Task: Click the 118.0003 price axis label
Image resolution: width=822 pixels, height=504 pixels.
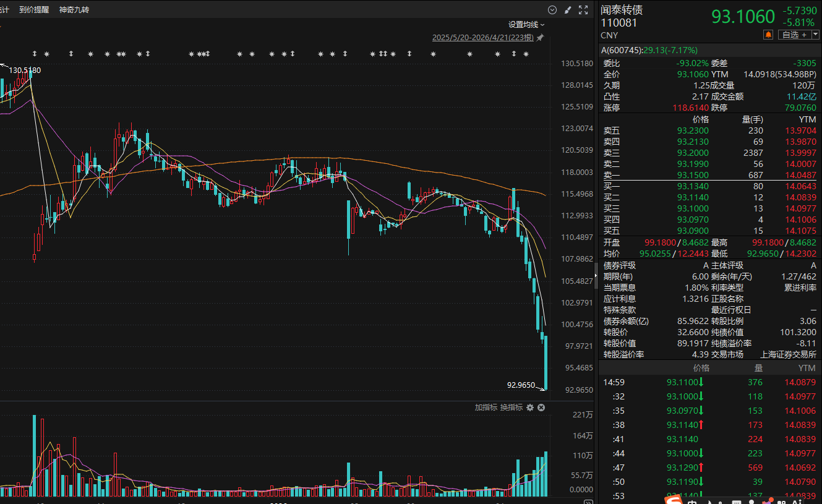Action: [577, 172]
